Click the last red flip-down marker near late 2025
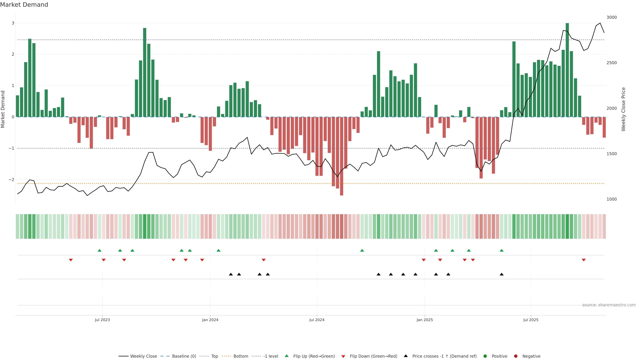Screen dimensions: 644x362 coord(584,260)
